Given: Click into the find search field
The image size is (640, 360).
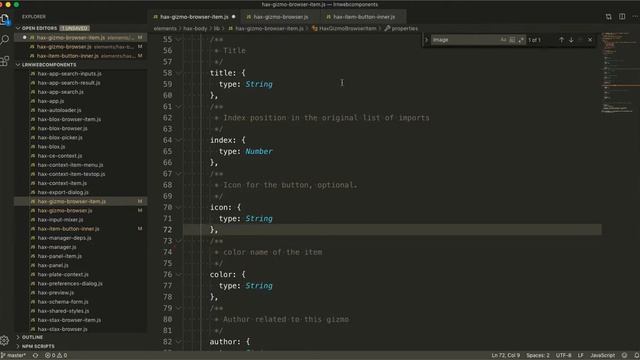Looking at the screenshot, I should tap(465, 40).
